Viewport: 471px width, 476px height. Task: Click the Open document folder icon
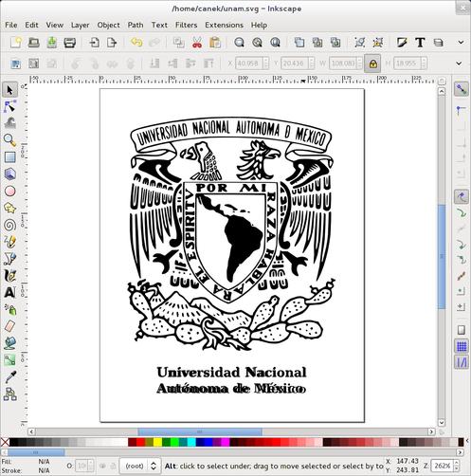click(34, 42)
